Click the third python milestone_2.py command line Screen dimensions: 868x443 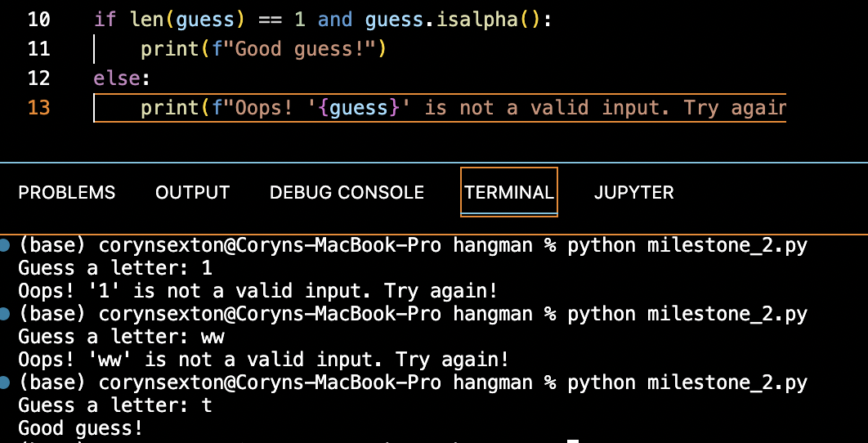[x=413, y=383]
